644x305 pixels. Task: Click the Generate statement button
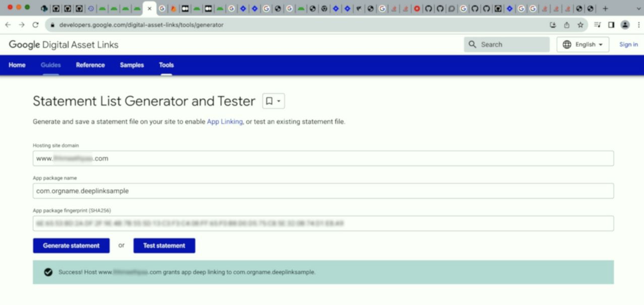pyautogui.click(x=71, y=246)
